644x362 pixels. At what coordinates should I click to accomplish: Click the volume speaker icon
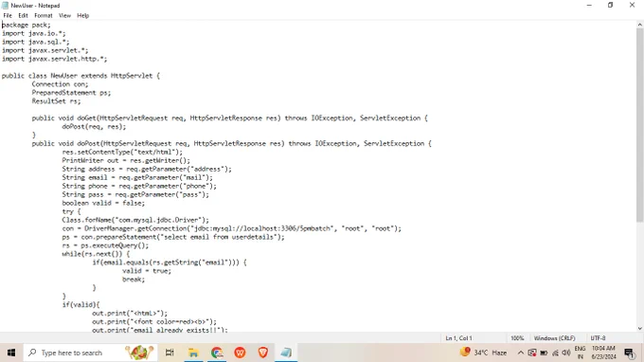(x=566, y=353)
